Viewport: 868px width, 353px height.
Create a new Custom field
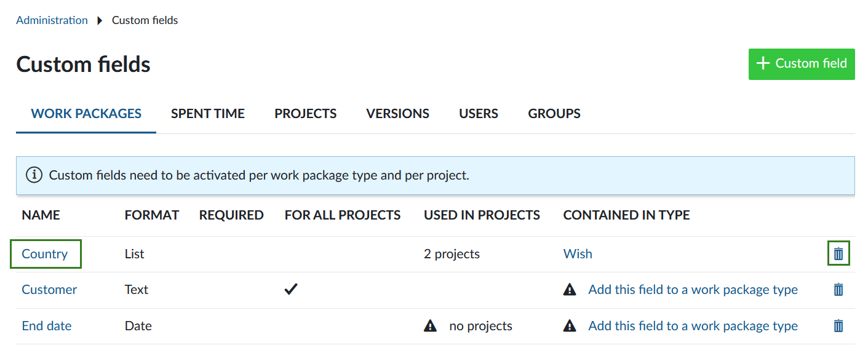(x=801, y=64)
